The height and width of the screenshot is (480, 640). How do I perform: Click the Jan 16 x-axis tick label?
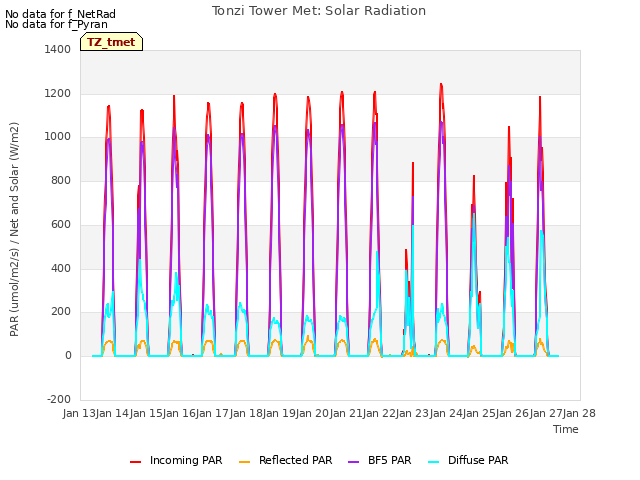click(179, 413)
